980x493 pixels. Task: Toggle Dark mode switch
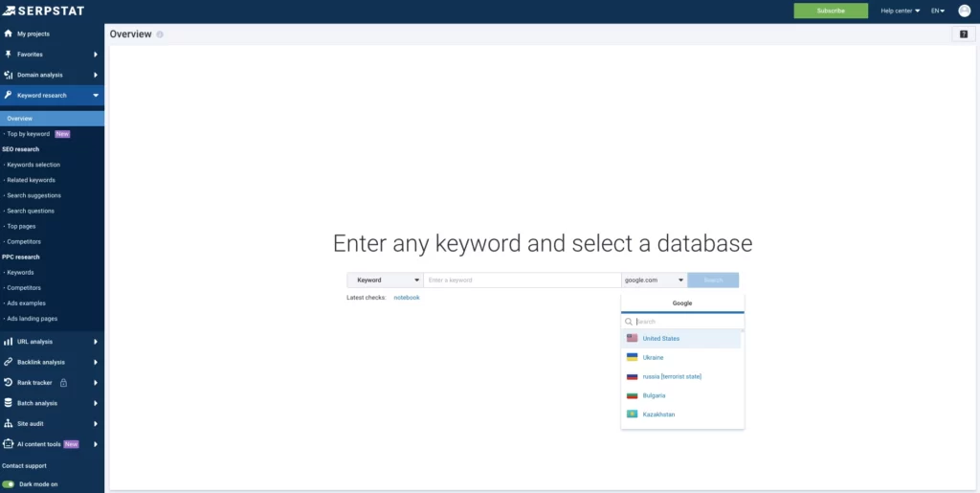pos(8,484)
